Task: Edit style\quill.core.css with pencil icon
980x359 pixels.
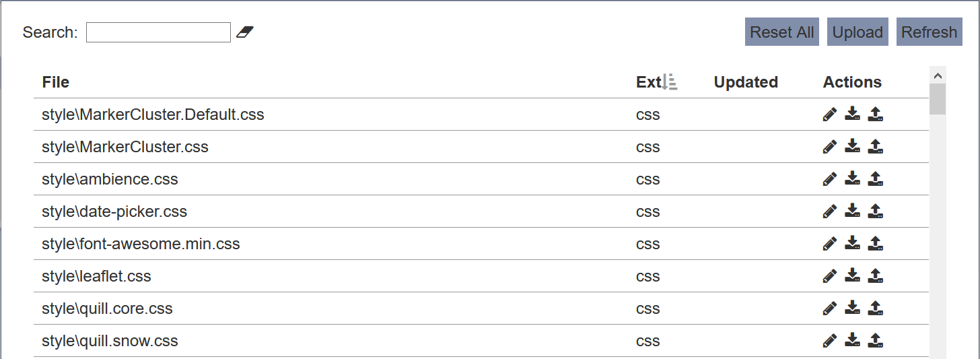Action: 830,308
